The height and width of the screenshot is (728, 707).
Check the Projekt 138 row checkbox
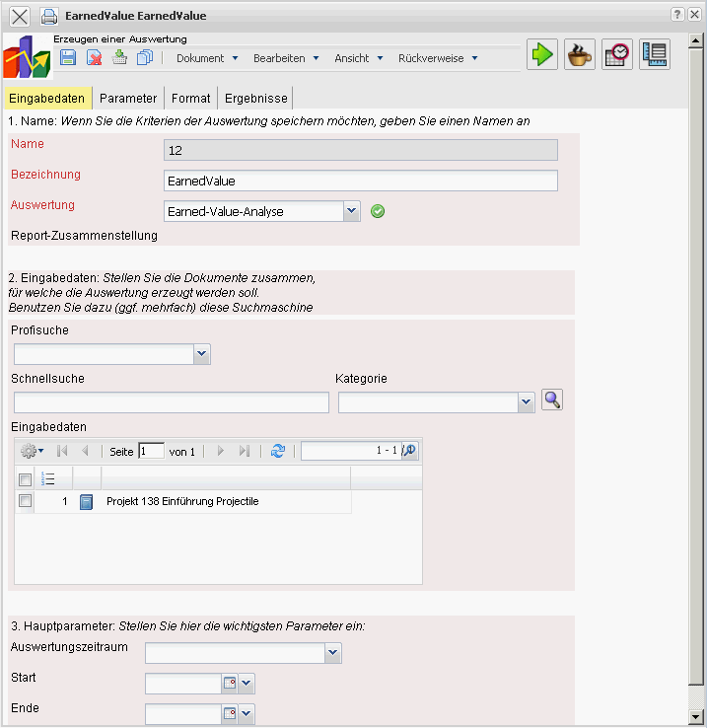26,501
